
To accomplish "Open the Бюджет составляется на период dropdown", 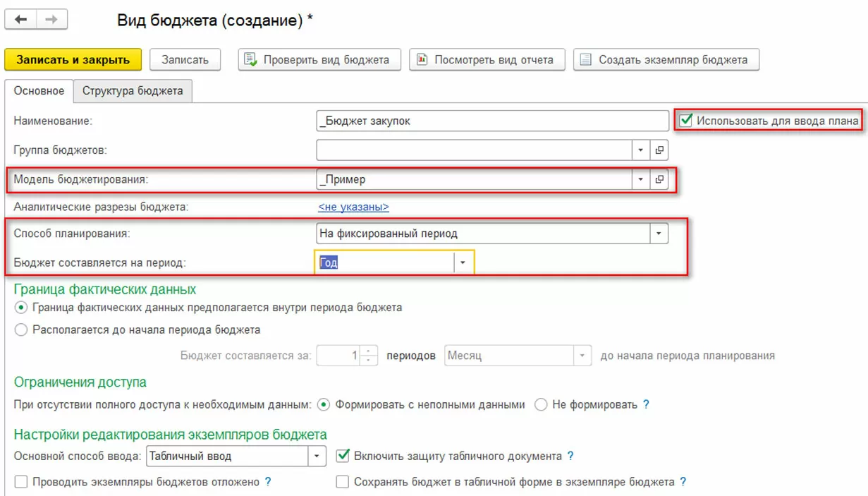I will [x=463, y=262].
